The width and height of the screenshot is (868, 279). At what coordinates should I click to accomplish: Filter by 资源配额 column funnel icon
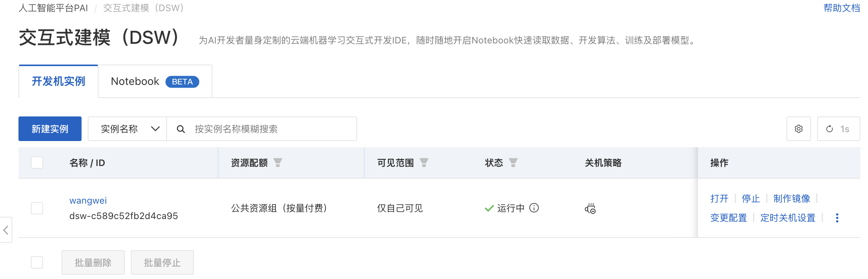point(278,163)
